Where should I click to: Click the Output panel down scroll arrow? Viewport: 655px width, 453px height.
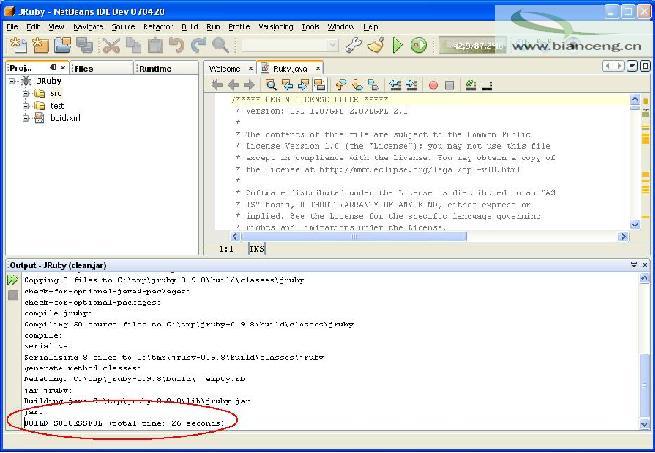coord(644,424)
